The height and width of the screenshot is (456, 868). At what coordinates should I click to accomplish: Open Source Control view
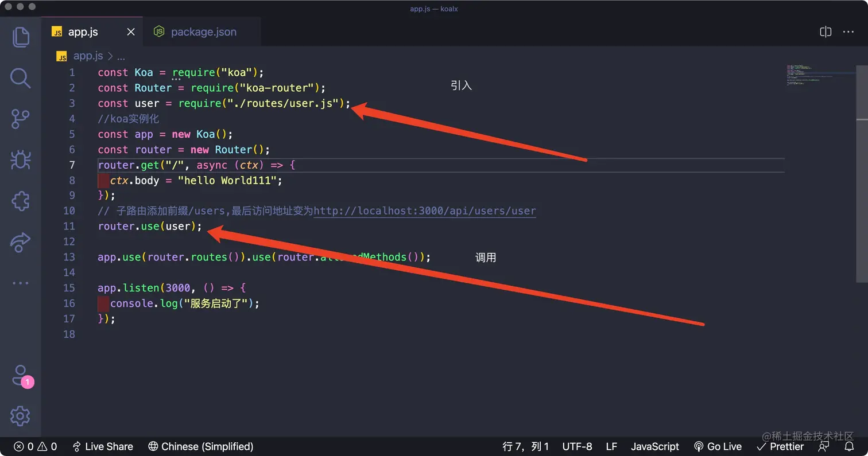pos(21,119)
